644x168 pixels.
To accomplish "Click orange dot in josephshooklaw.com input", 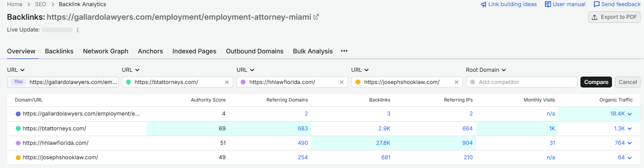I will pyautogui.click(x=358, y=82).
